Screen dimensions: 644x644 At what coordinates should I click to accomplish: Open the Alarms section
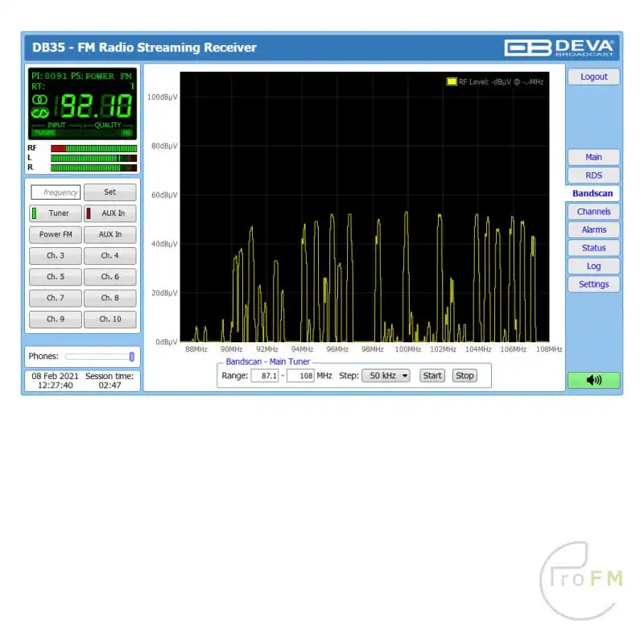(x=593, y=229)
